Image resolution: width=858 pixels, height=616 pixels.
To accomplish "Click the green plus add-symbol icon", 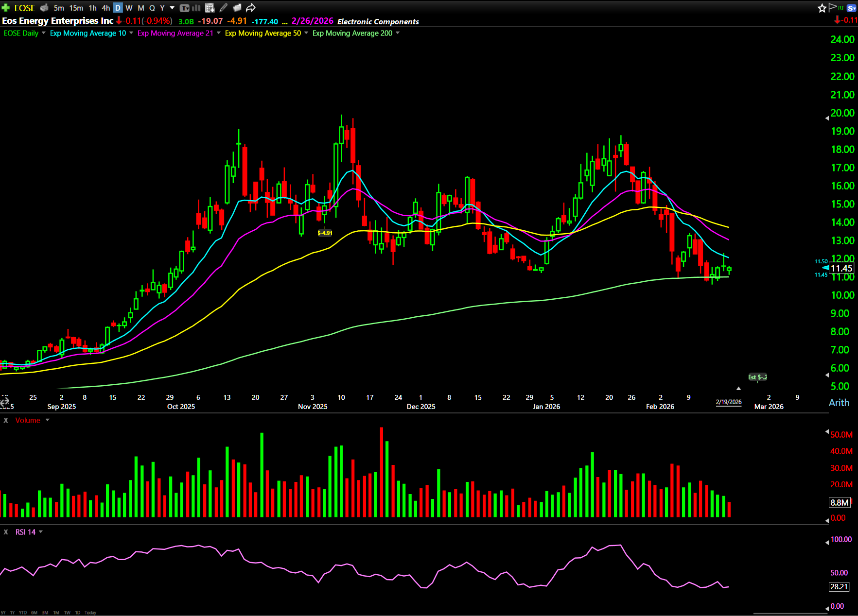I will pyautogui.click(x=6, y=8).
